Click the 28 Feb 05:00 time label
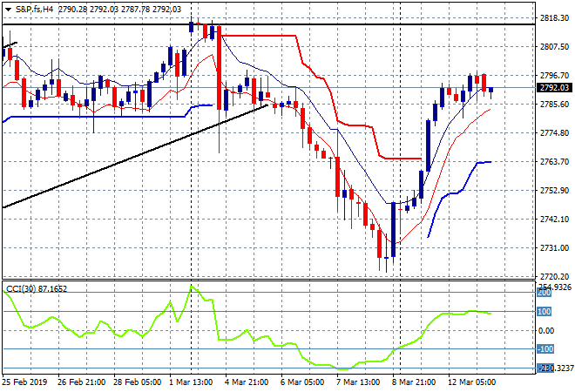575x392 pixels. (x=137, y=382)
